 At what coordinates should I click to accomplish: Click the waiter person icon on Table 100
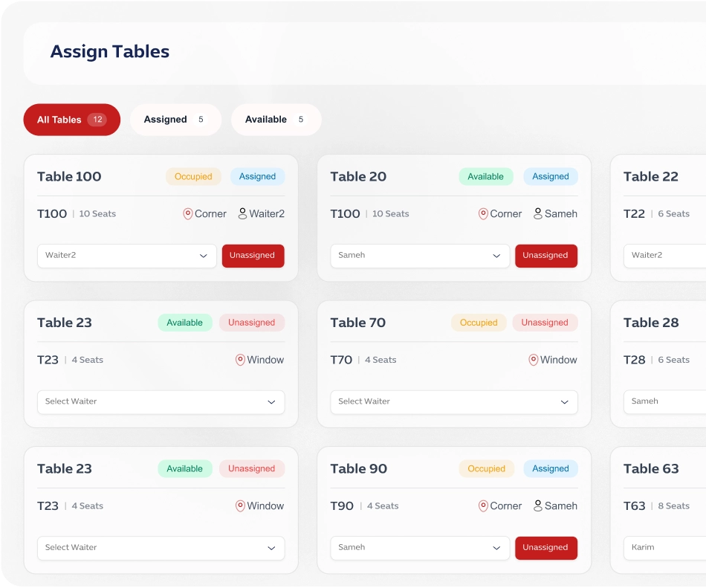[x=242, y=214]
